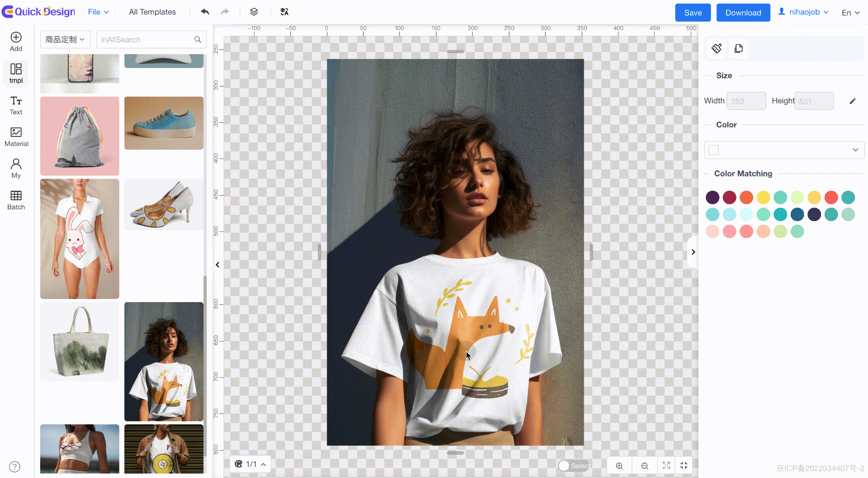Click the redo arrow icon
Viewport: 868px width, 478px height.
click(x=225, y=12)
